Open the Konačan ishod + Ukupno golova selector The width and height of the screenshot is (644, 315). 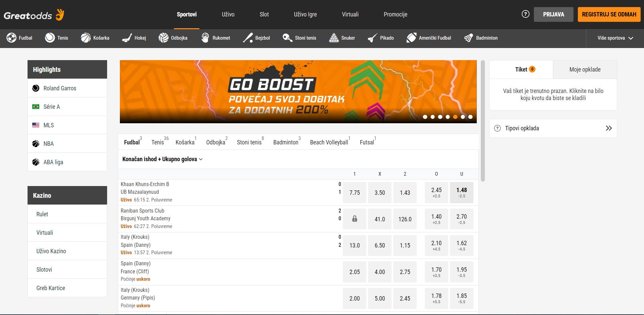[x=162, y=159]
